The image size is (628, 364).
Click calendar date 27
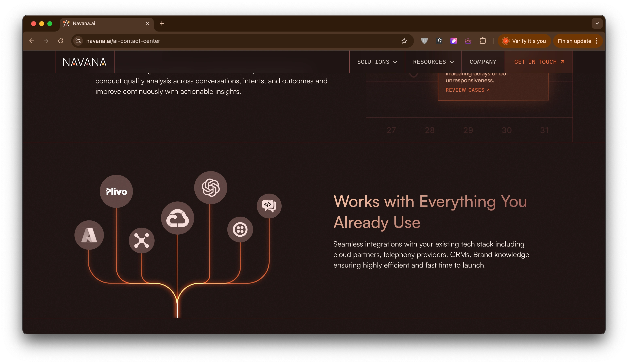coord(391,130)
